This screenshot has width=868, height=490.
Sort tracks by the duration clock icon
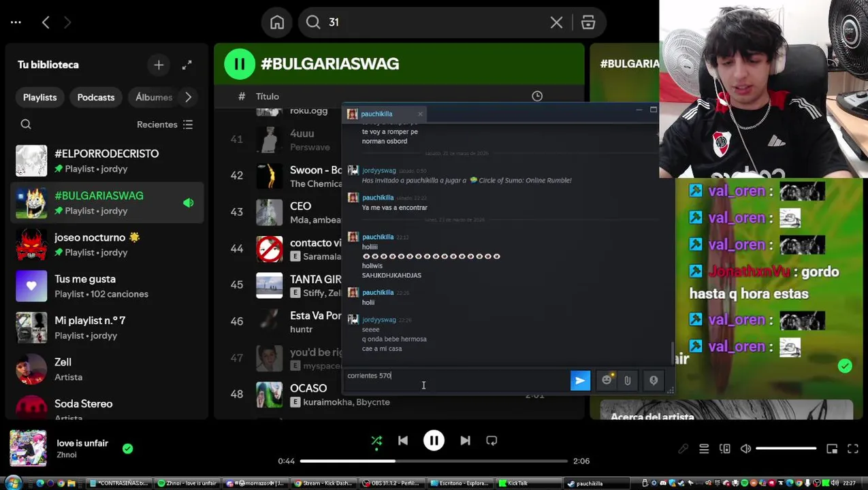pyautogui.click(x=537, y=96)
